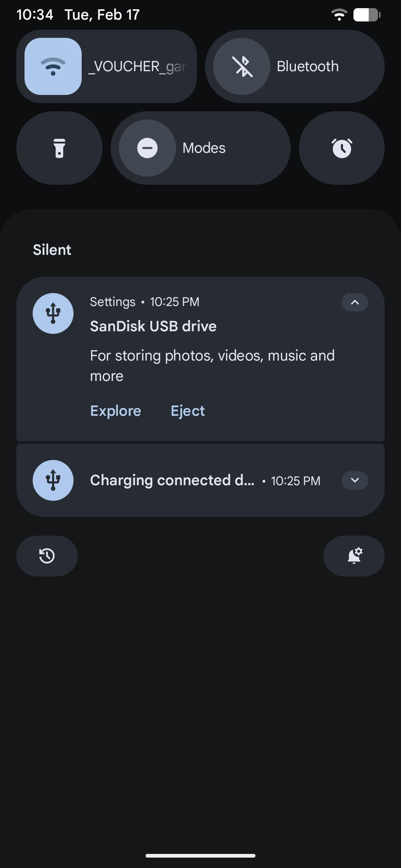Image resolution: width=401 pixels, height=868 pixels.
Task: Open notification settings bell icon
Action: point(354,556)
